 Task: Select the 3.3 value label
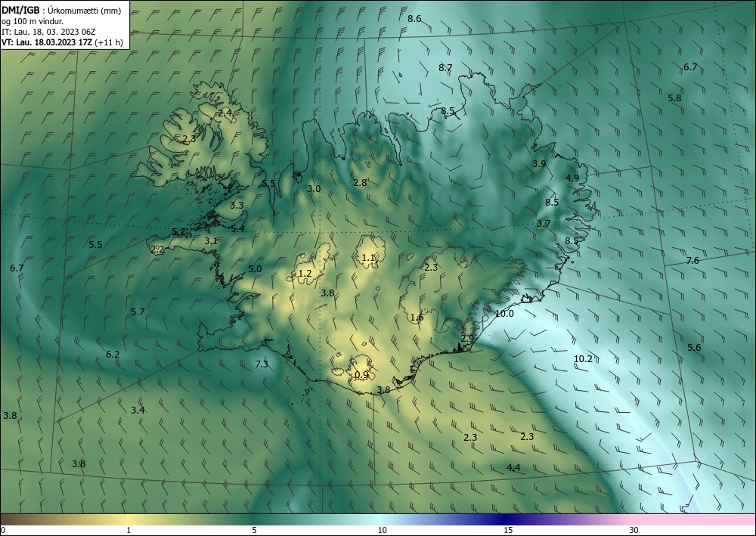point(236,206)
